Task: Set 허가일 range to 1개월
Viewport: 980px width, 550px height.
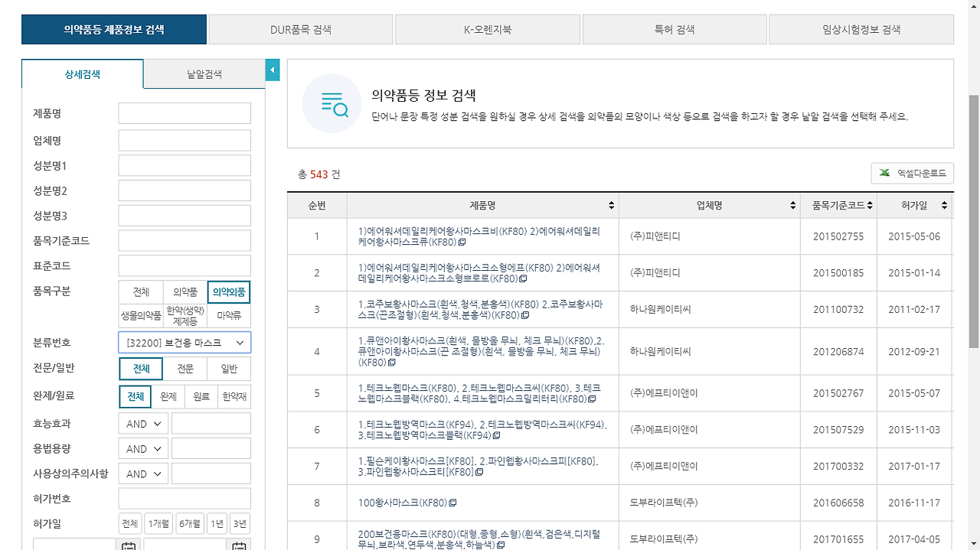Action: [x=160, y=524]
